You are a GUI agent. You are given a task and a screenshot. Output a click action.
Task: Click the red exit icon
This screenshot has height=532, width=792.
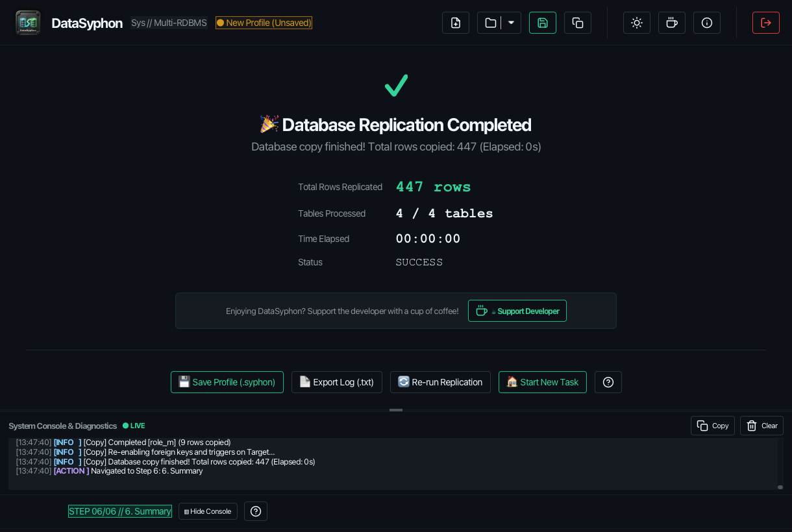pyautogui.click(x=766, y=23)
